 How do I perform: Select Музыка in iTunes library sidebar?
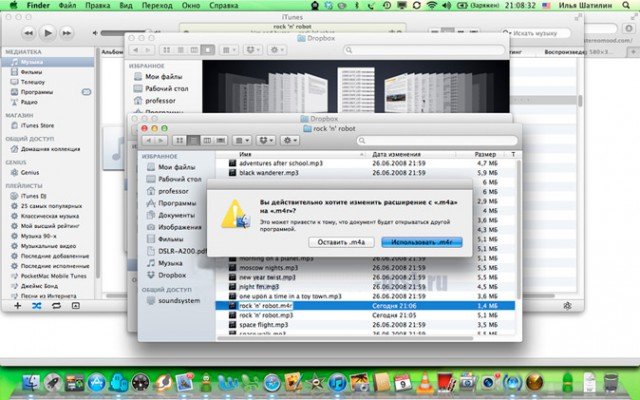(x=30, y=62)
